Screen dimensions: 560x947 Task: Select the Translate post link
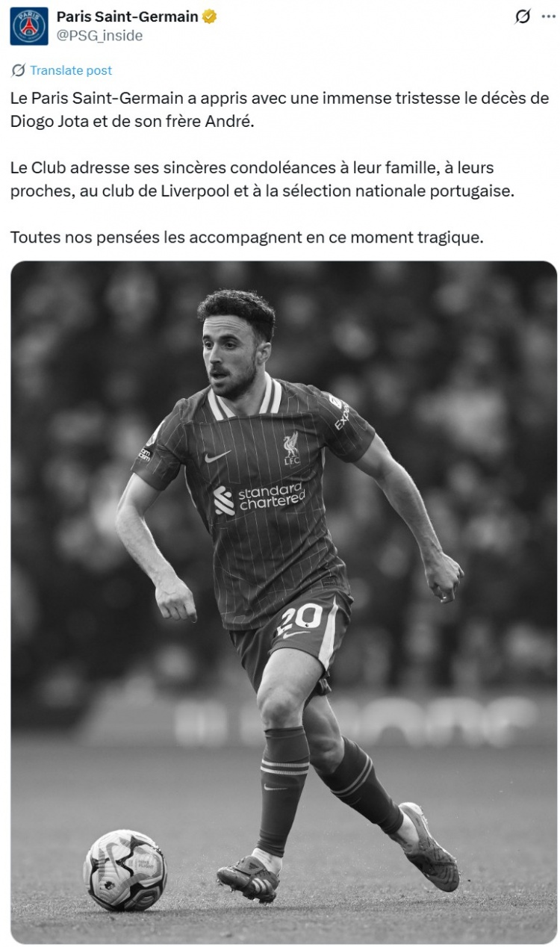pyautogui.click(x=71, y=70)
